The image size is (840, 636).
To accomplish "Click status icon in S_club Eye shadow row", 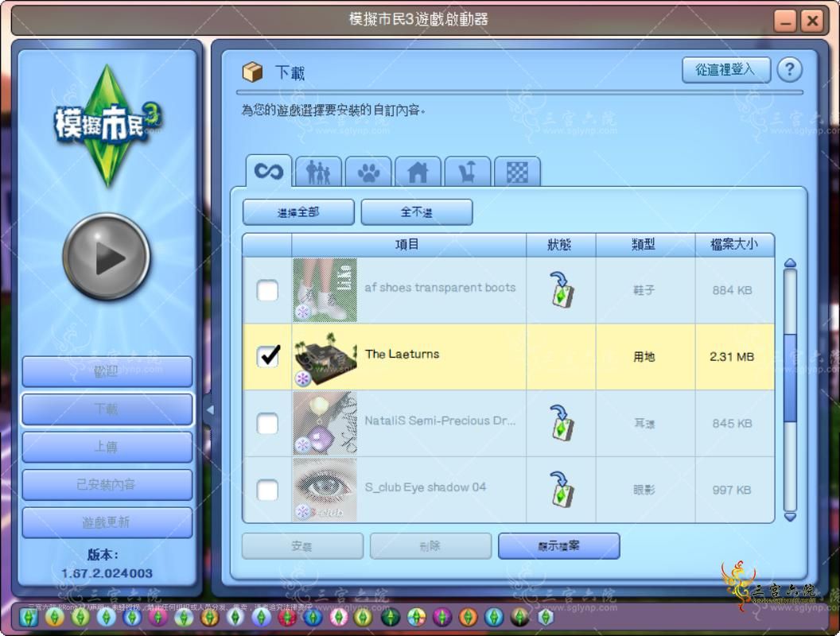I will (x=562, y=489).
